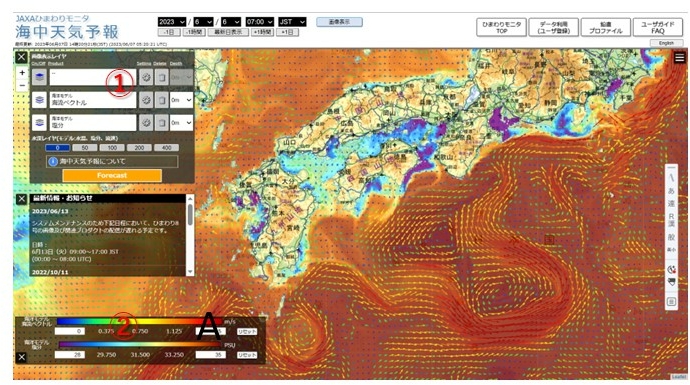Open the User Guide FAQ menu
This screenshot has height=385, width=690.
[657, 27]
